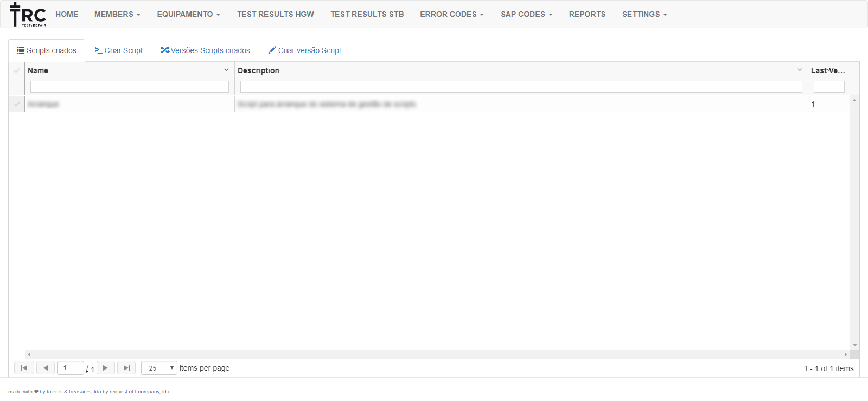Go to the first page of results
The height and width of the screenshot is (401, 868).
[x=24, y=368]
